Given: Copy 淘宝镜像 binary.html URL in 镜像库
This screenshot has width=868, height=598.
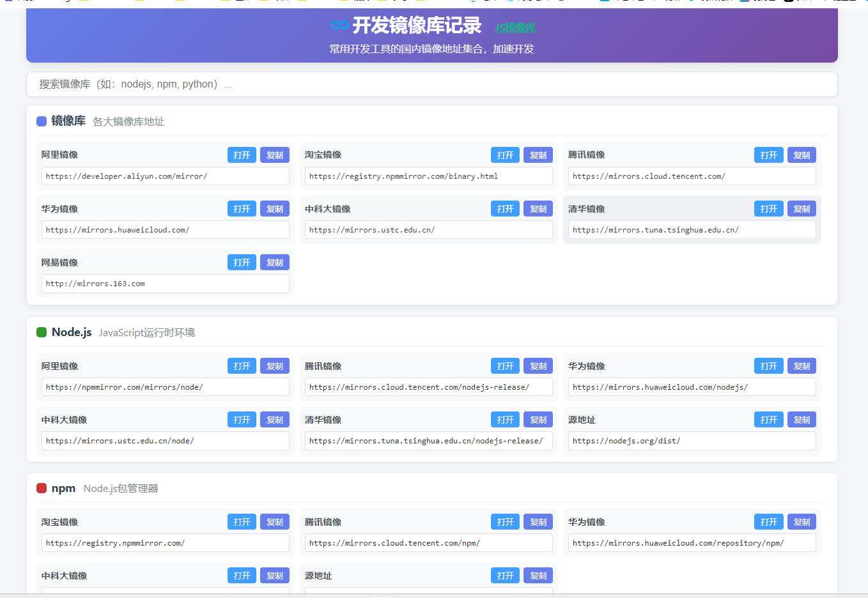Looking at the screenshot, I should tap(538, 155).
